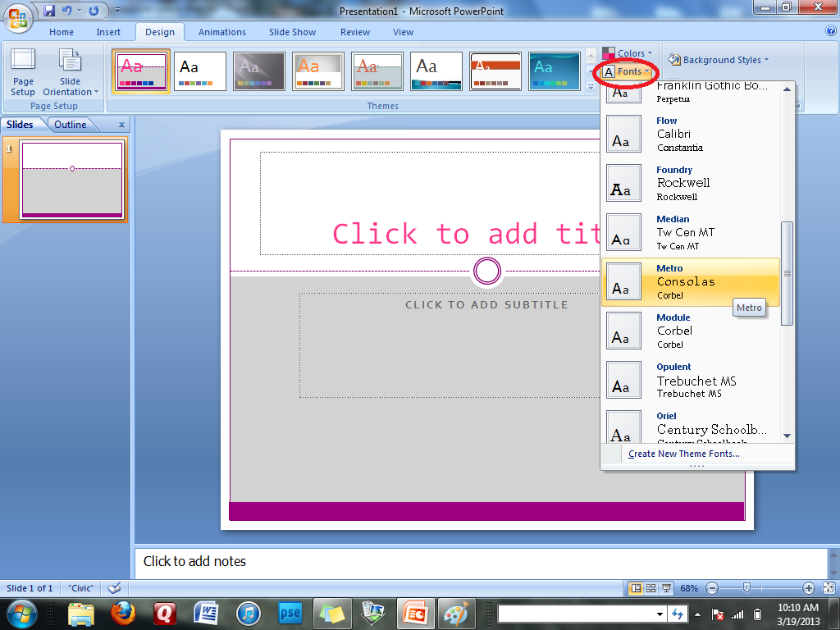This screenshot has width=840, height=630.
Task: Click the subtitle placeholder on slide
Action: (x=450, y=345)
